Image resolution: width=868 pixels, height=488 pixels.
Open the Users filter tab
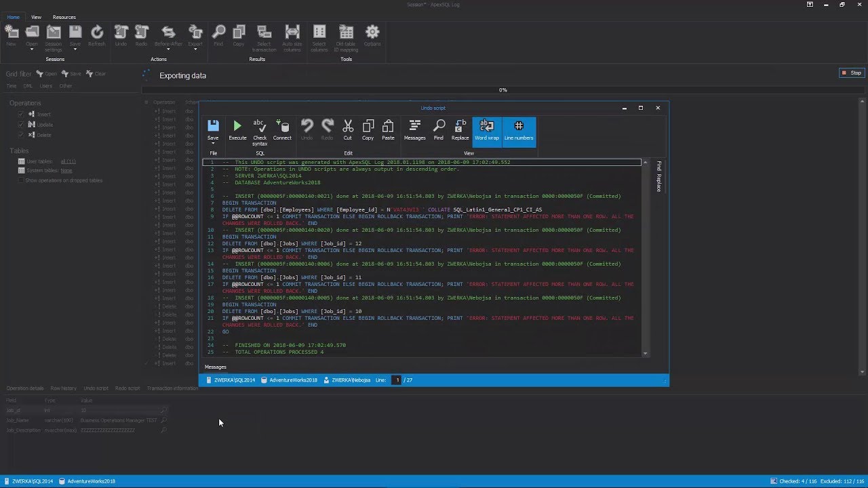tap(45, 86)
